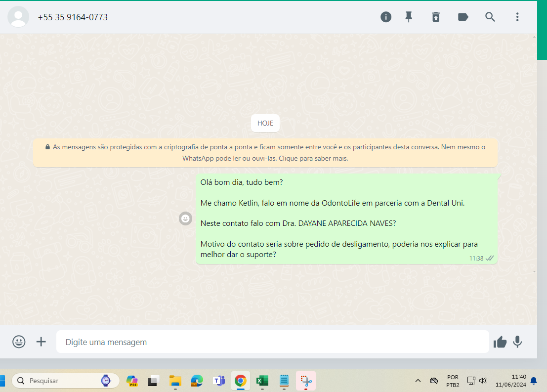Open Notepad icon in taskbar
The image size is (547, 392).
pyautogui.click(x=284, y=381)
